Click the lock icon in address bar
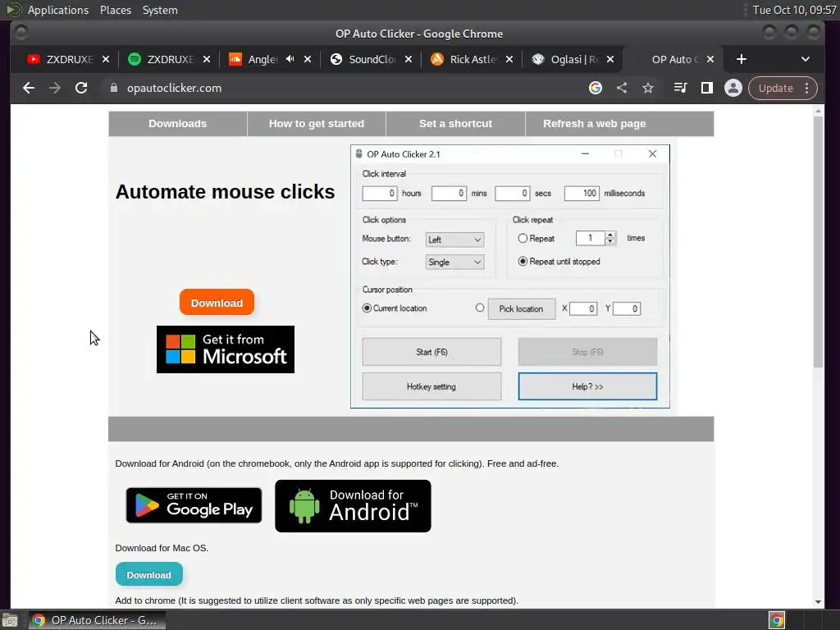This screenshot has width=840, height=630. point(113,88)
